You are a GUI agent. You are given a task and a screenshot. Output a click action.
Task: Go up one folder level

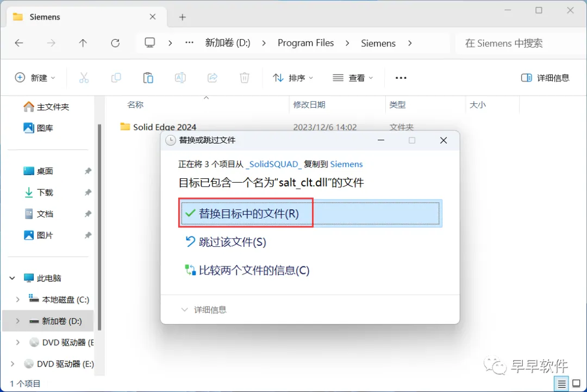tap(83, 43)
